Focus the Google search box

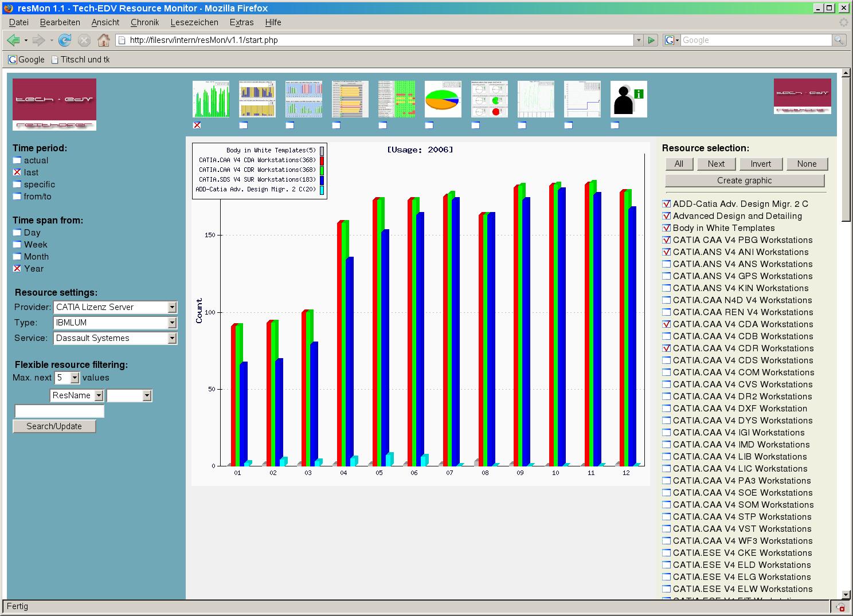pyautogui.click(x=756, y=40)
